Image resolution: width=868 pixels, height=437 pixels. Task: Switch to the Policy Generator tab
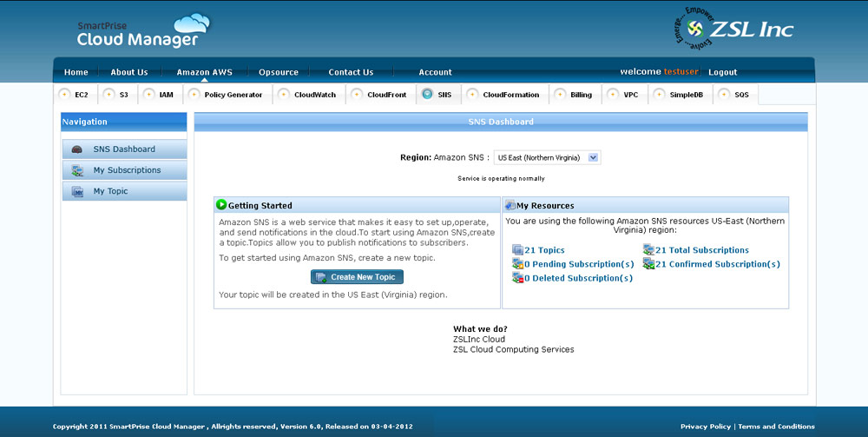click(x=227, y=95)
